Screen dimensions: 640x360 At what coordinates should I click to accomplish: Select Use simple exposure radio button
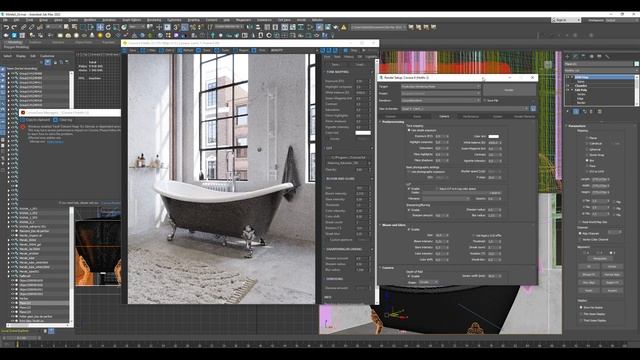[409, 130]
